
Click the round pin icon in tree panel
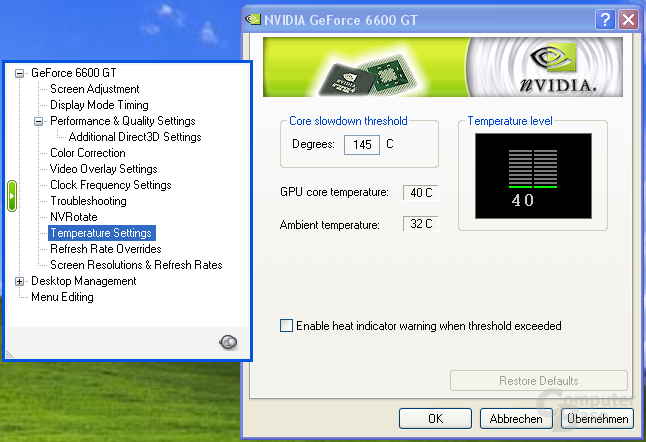pyautogui.click(x=228, y=342)
